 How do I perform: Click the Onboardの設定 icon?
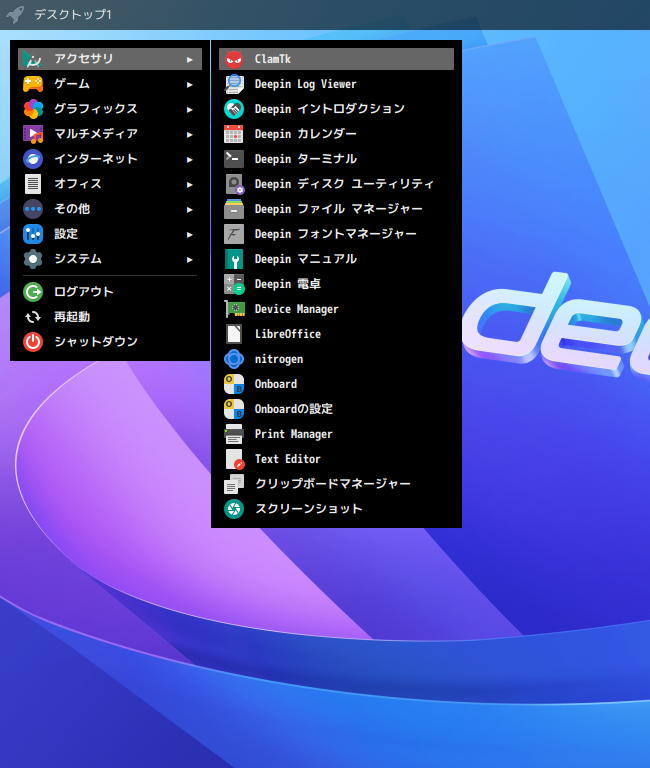pyautogui.click(x=234, y=409)
